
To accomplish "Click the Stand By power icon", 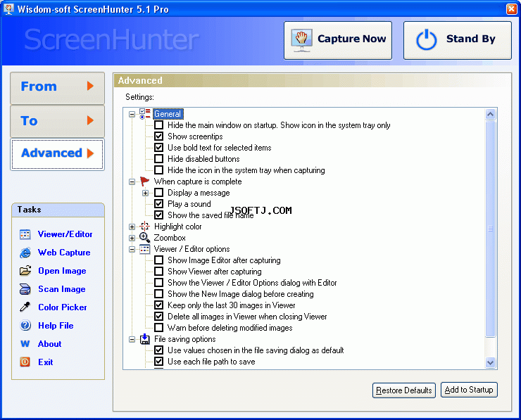I will tap(426, 40).
